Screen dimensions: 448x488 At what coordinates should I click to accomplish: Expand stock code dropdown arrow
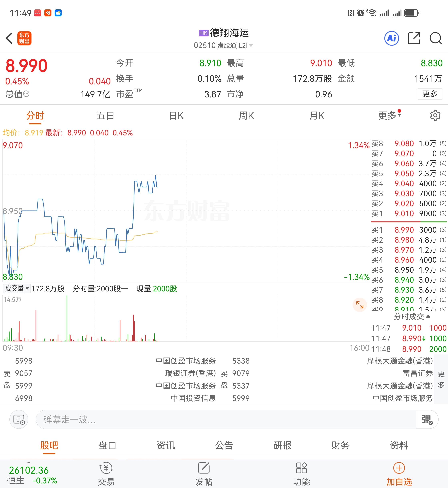[251, 45]
